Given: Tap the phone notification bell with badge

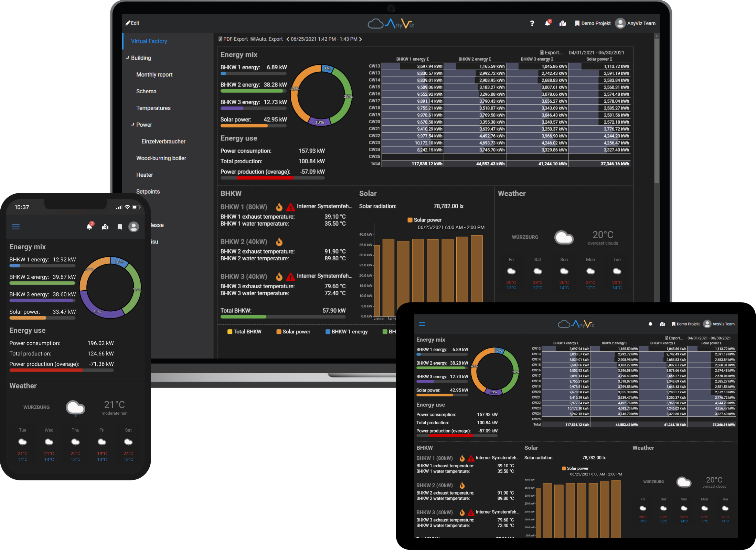Looking at the screenshot, I should pos(89,226).
